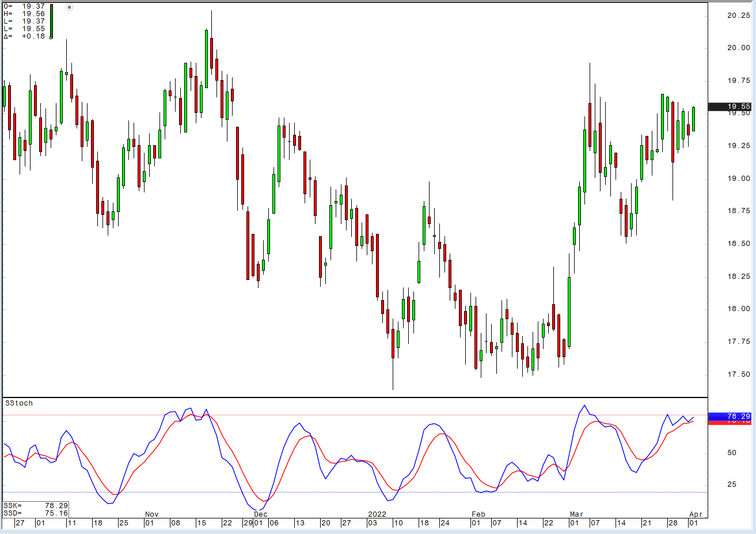This screenshot has width=756, height=534.
Task: Click the 17.75 price axis label
Action: point(739,342)
